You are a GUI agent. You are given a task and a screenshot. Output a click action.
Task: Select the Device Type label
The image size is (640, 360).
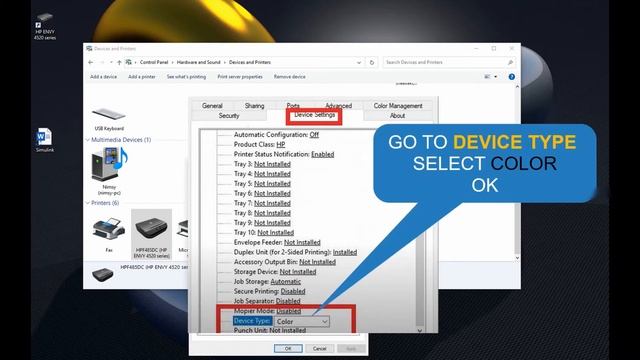252,321
